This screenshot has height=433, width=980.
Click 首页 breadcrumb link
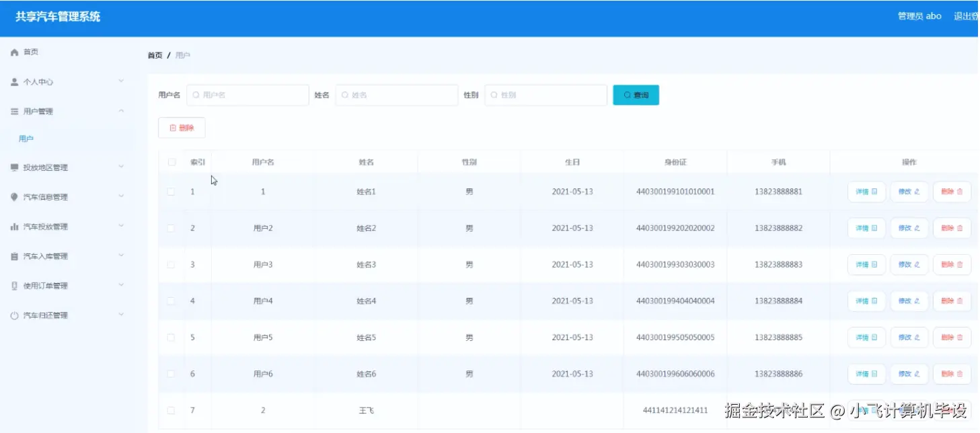click(x=155, y=55)
